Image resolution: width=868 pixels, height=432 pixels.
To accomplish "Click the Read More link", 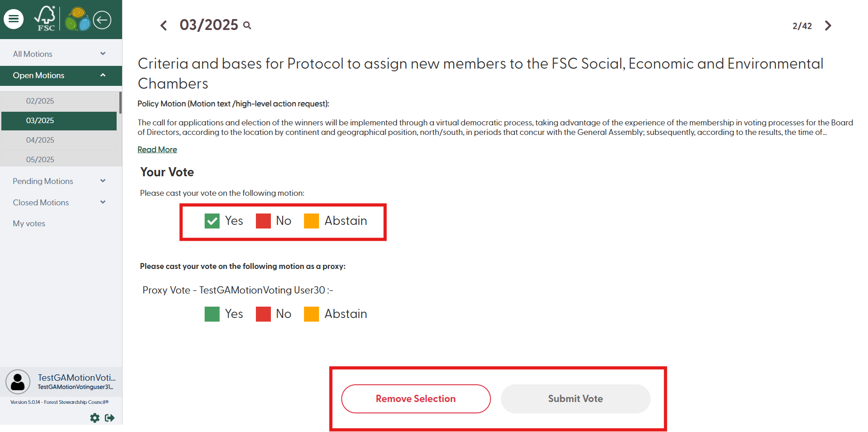I will tap(157, 149).
